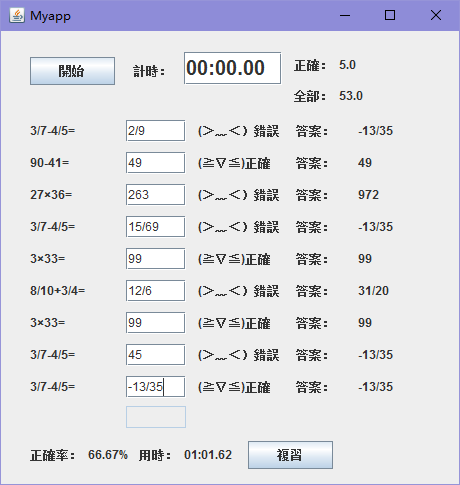Focus the input field containing -13/35
The image size is (460, 485).
coord(155,387)
